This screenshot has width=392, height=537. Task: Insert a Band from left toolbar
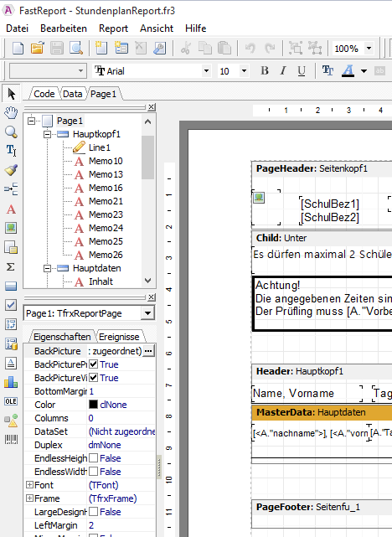(11, 286)
